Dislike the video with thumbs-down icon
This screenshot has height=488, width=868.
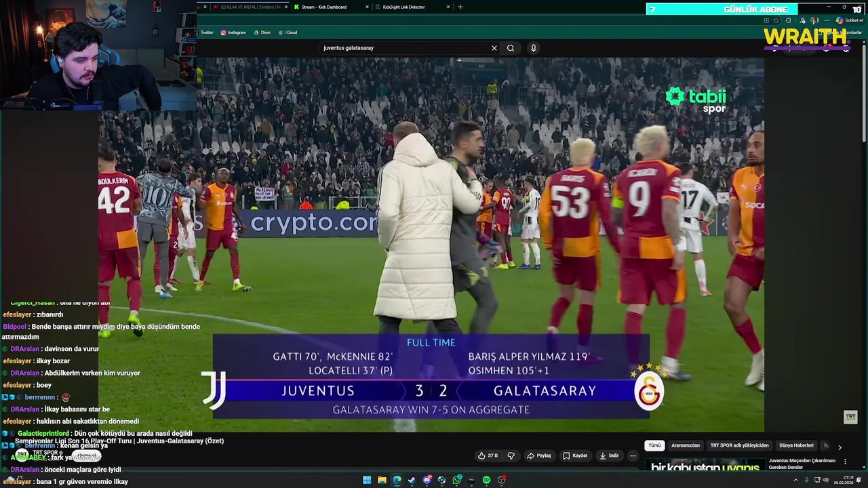pos(511,455)
